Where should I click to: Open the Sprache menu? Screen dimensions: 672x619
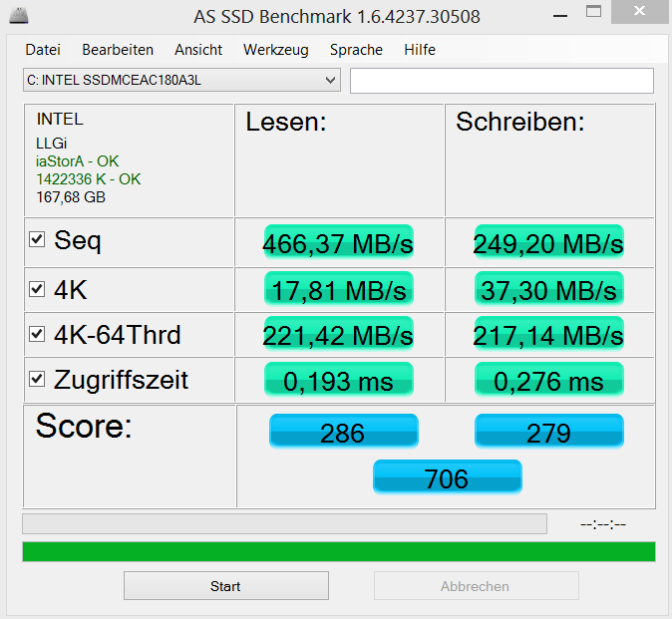pyautogui.click(x=356, y=50)
